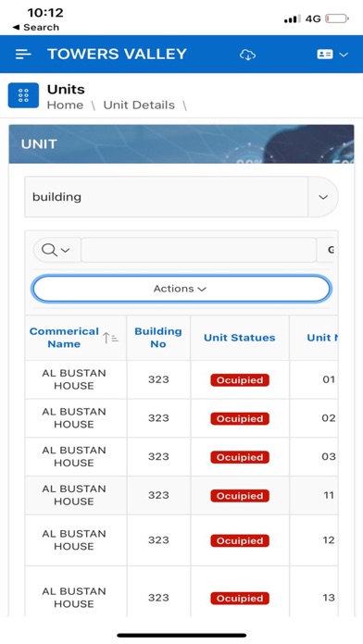Tap the cellular signal bars icon
The width and height of the screenshot is (363, 644).
pos(292,19)
